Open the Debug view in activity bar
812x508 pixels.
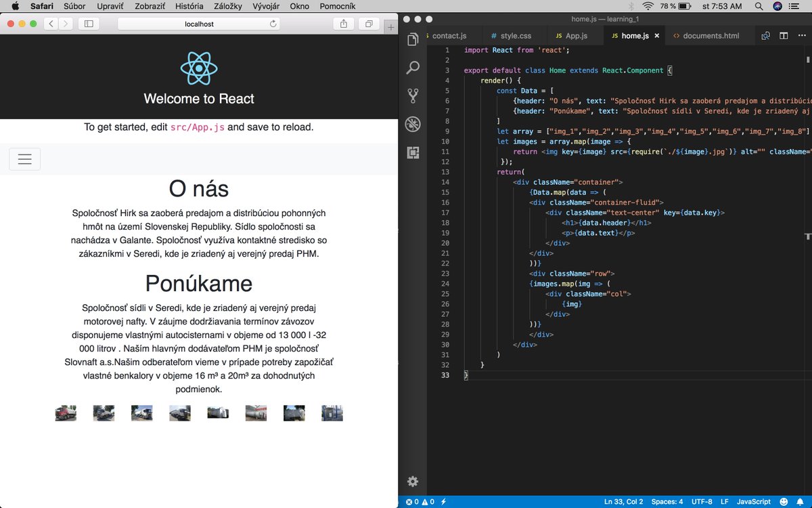pyautogui.click(x=413, y=124)
